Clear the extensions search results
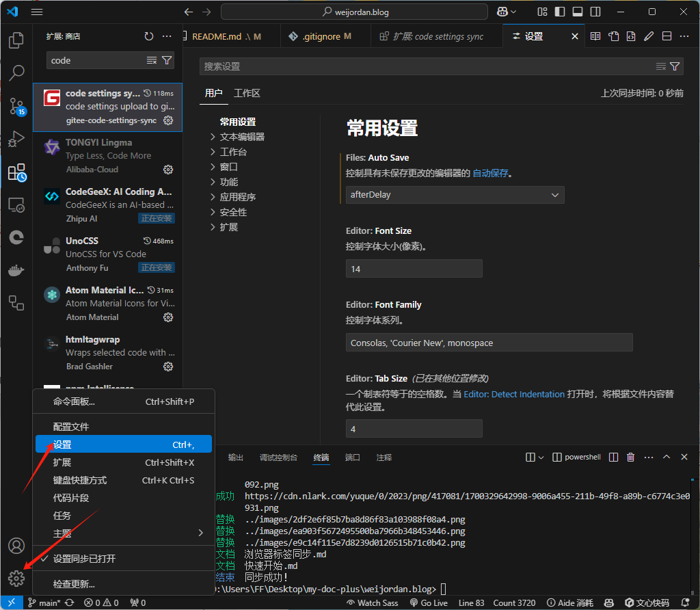Image resolution: width=700 pixels, height=610 pixels. point(152,60)
